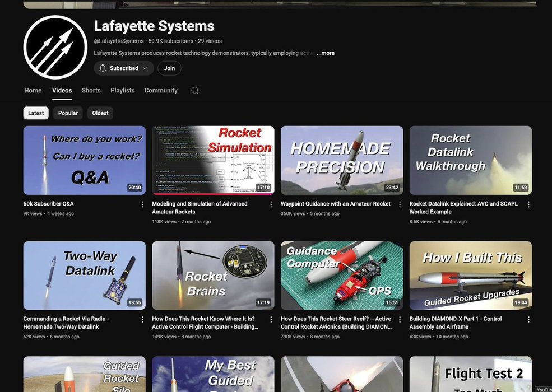Play the How I Built This thumbnail
The width and height of the screenshot is (552, 392).
(x=471, y=276)
